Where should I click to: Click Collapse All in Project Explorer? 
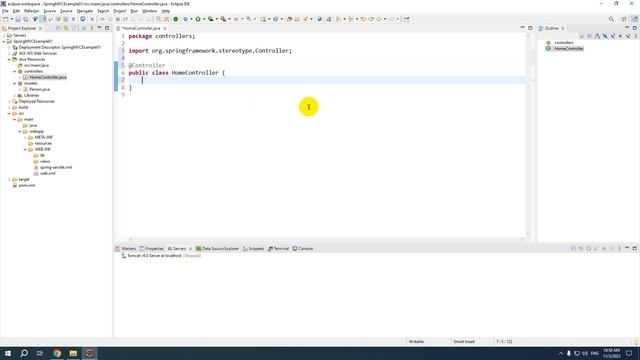coord(59,28)
